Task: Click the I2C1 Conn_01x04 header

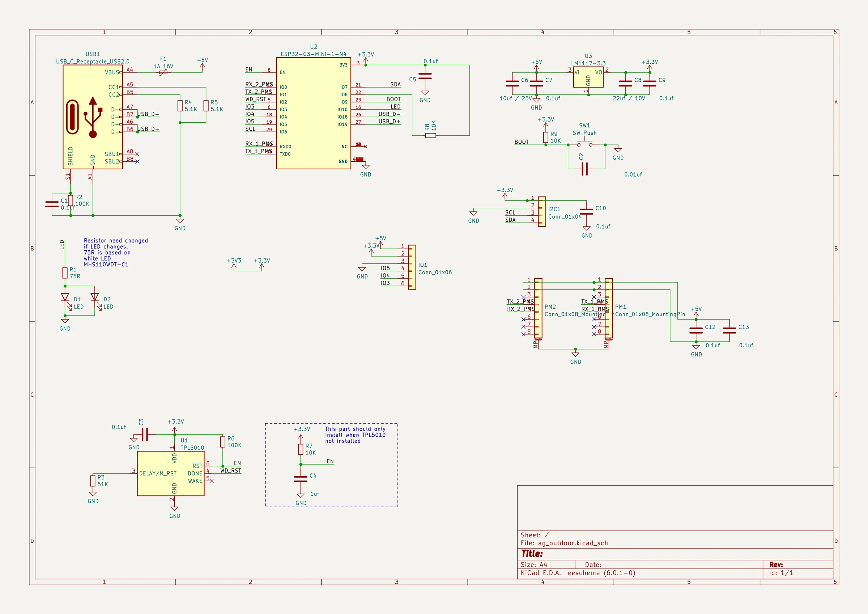Action: [x=542, y=212]
